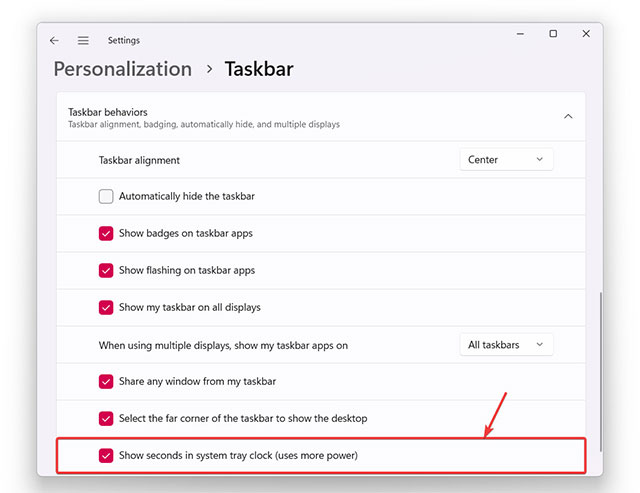Image resolution: width=640 pixels, height=493 pixels.
Task: Click the vertical scrollbar thumb
Action: click(x=599, y=370)
